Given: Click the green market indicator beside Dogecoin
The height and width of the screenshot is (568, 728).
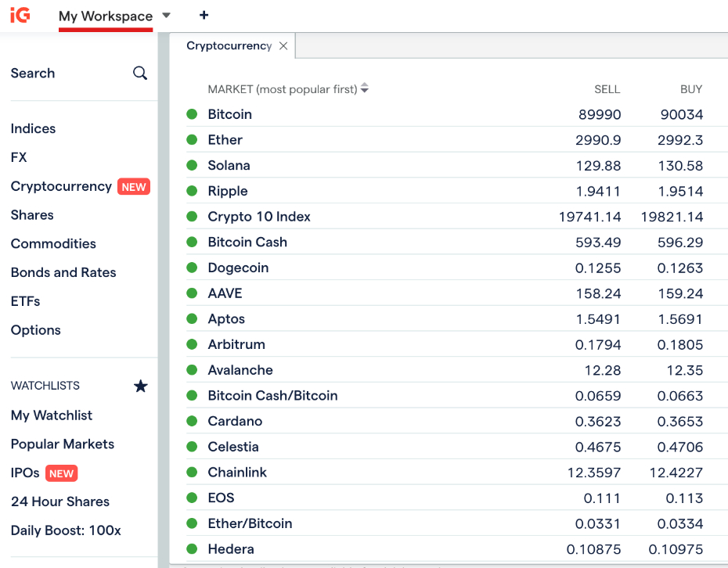Looking at the screenshot, I should click(x=191, y=268).
